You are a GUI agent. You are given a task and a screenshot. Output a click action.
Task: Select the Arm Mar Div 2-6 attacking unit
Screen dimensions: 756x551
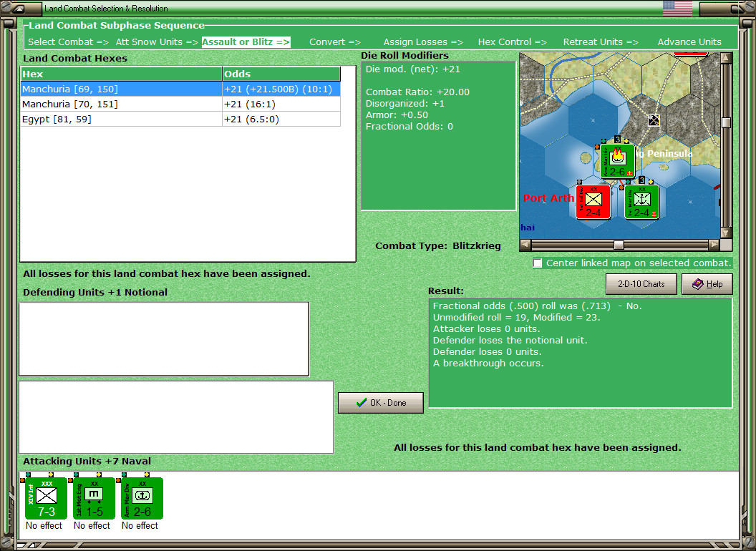pyautogui.click(x=142, y=498)
